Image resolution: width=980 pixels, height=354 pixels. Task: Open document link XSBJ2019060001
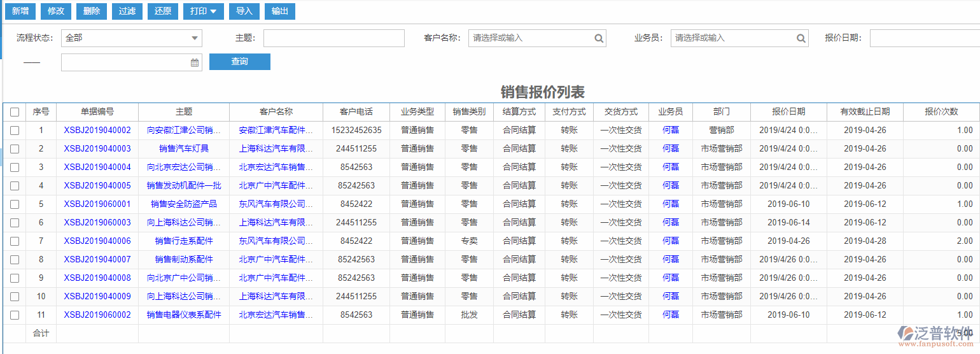97,204
